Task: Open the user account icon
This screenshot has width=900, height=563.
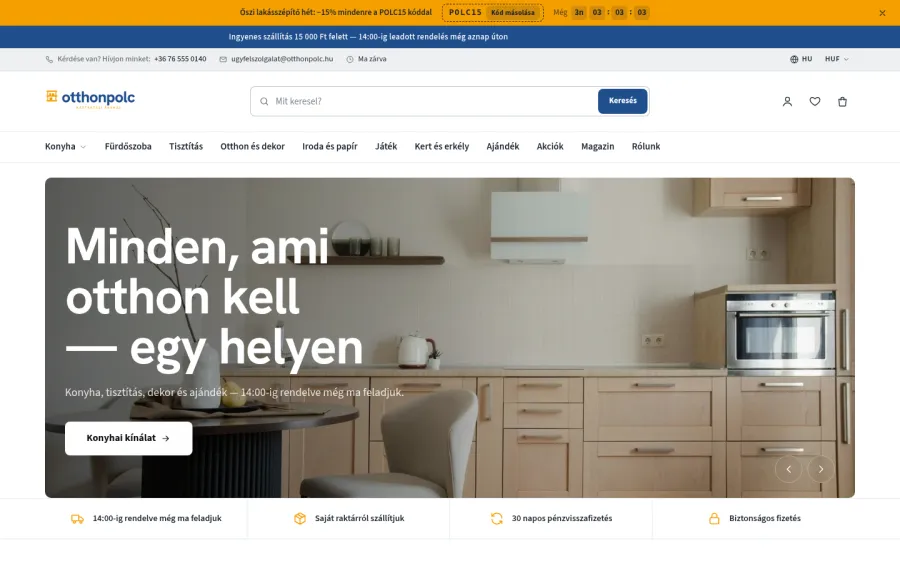Action: 788,102
